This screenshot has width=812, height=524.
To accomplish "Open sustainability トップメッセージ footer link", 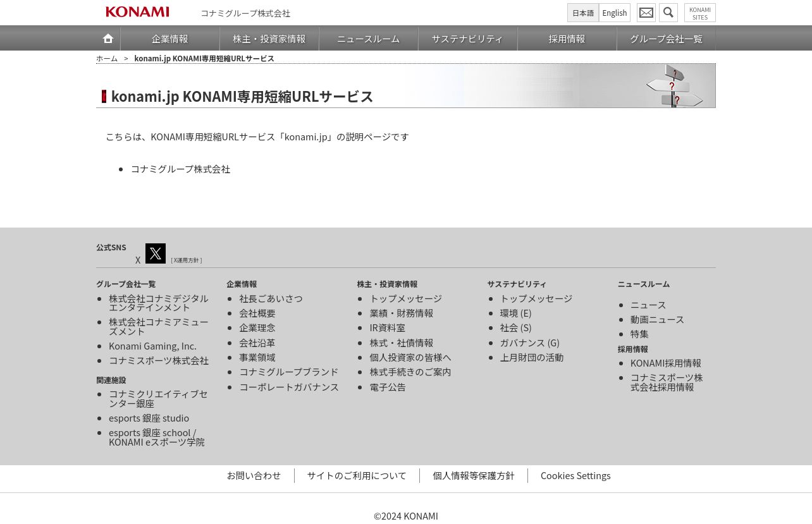I will point(536,298).
